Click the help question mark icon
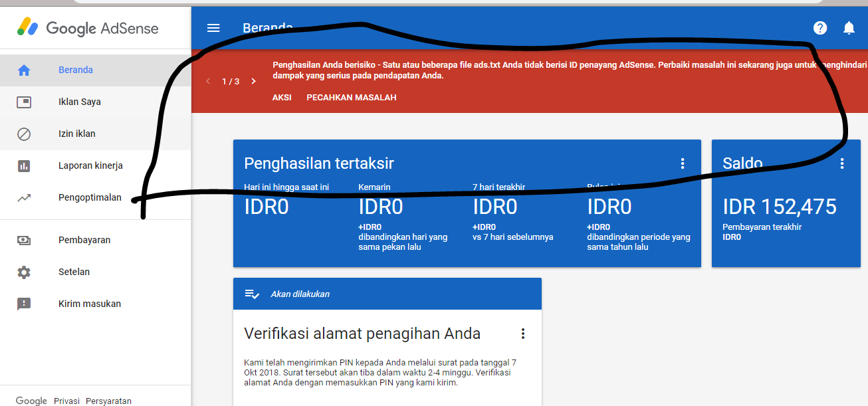868x406 pixels. click(820, 28)
